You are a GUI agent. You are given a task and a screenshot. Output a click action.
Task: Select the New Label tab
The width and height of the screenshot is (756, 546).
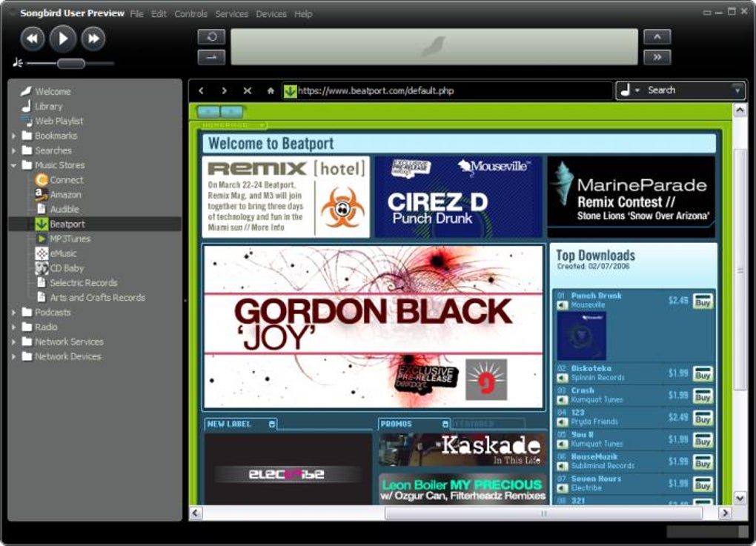click(240, 424)
